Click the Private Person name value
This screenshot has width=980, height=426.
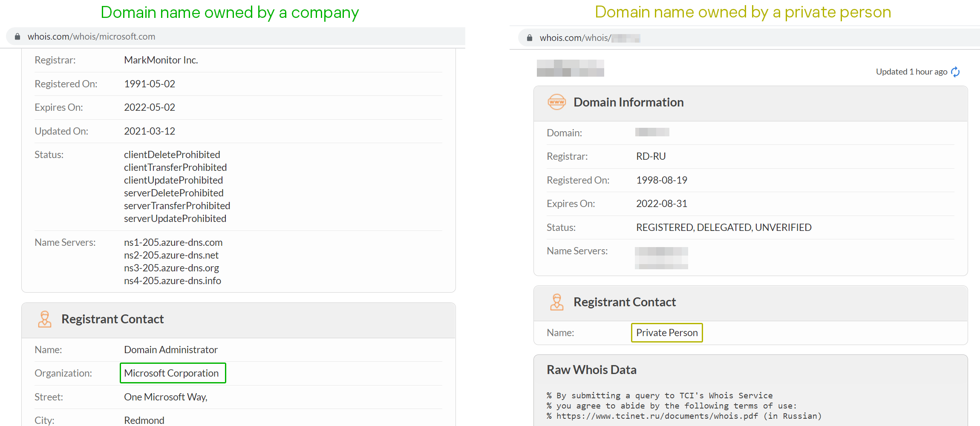click(x=667, y=333)
